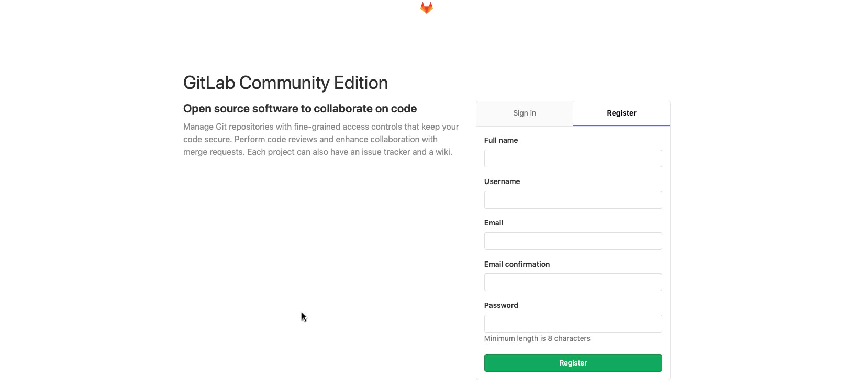868x388 pixels.
Task: Click into the Username text box
Action: [573, 200]
